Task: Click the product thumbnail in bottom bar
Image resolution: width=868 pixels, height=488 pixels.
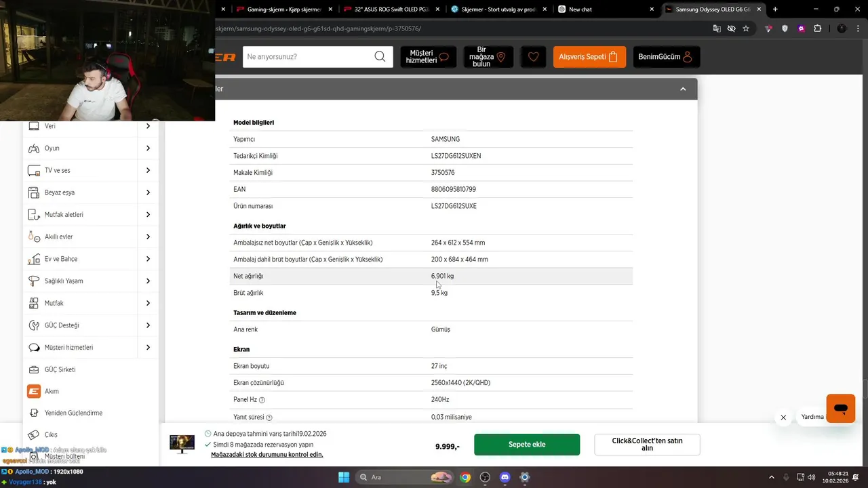Action: click(182, 445)
